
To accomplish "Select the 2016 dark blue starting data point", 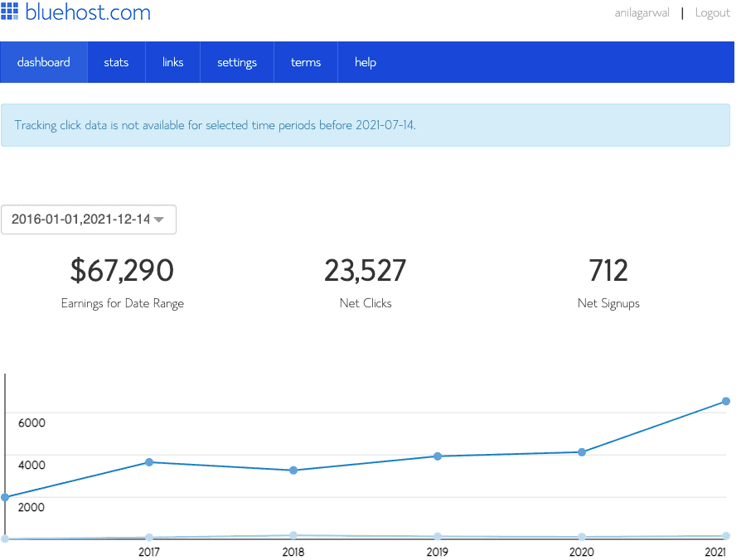I will 5,497.
